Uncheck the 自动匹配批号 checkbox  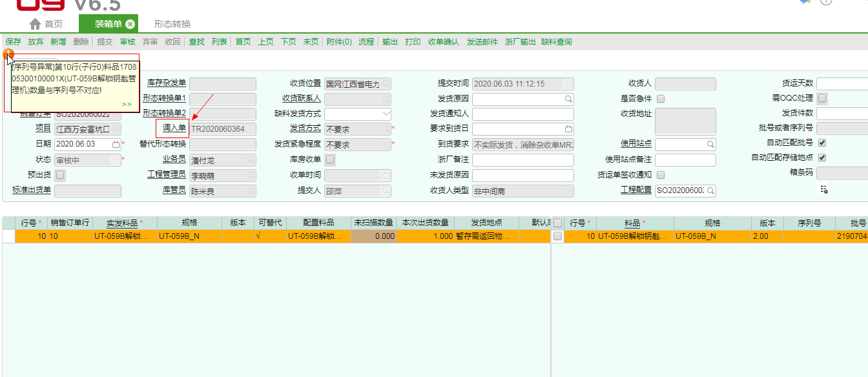(x=822, y=143)
